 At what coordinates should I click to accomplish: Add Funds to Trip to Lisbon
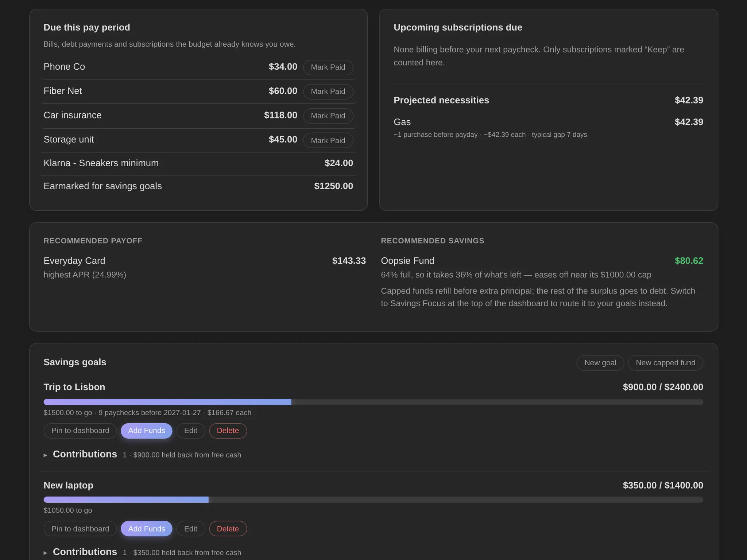[x=147, y=431]
